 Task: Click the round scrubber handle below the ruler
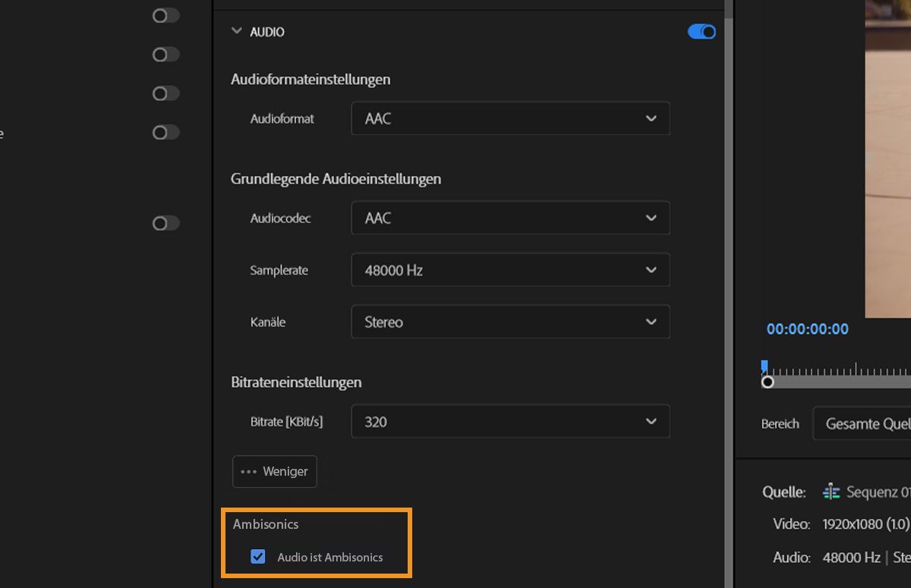point(768,382)
